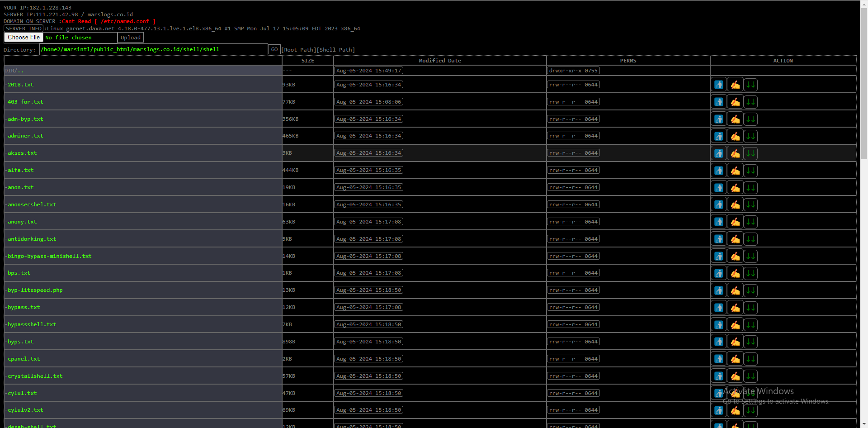Delete antidorking.txt with its bin icon

tap(719, 239)
